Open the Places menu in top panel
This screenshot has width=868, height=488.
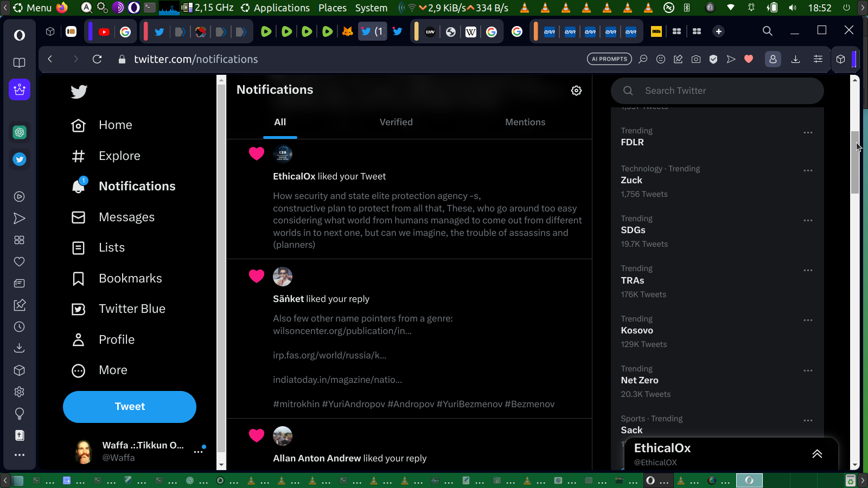click(x=333, y=8)
